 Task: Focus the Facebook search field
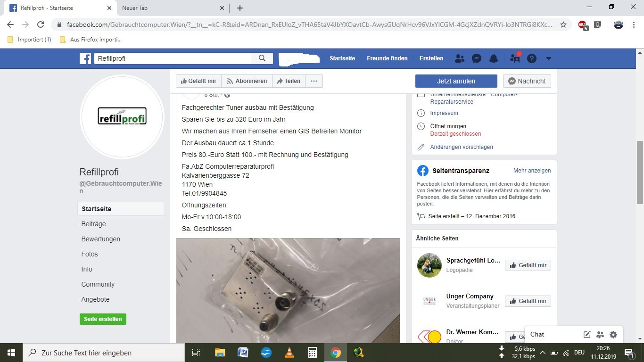pyautogui.click(x=173, y=58)
